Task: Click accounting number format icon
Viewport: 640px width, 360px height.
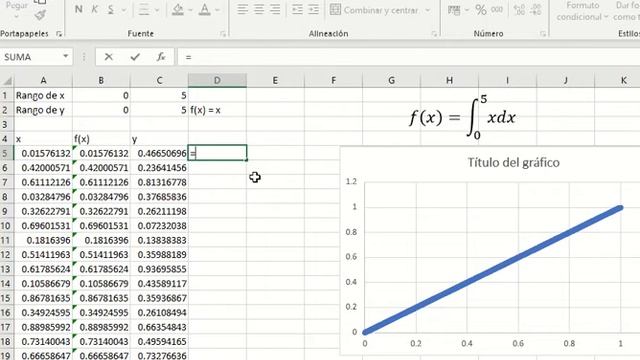Action: [x=454, y=10]
